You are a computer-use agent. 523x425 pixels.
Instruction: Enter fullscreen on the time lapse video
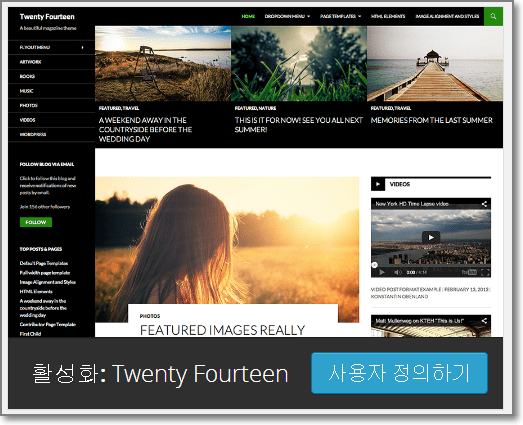[x=485, y=273]
